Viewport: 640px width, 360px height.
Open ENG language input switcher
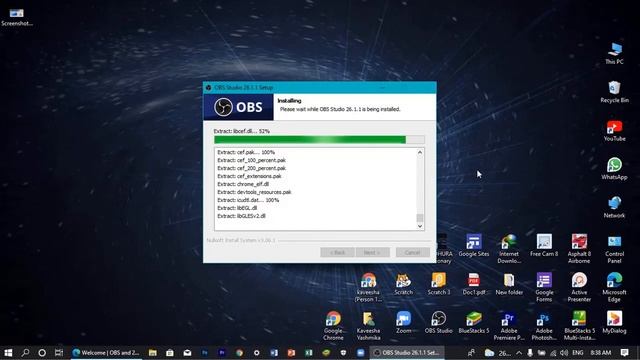[x=578, y=353]
